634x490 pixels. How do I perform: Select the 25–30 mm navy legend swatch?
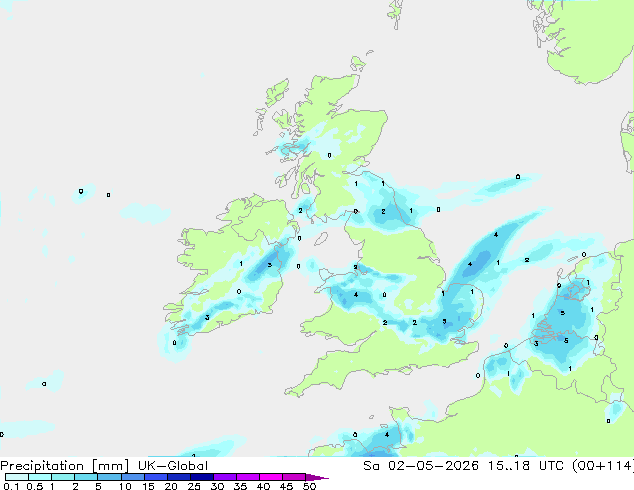tap(201, 477)
